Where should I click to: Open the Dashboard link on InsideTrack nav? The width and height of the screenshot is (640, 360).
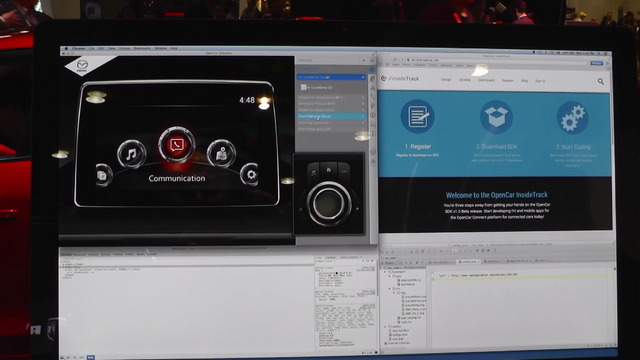(486, 80)
